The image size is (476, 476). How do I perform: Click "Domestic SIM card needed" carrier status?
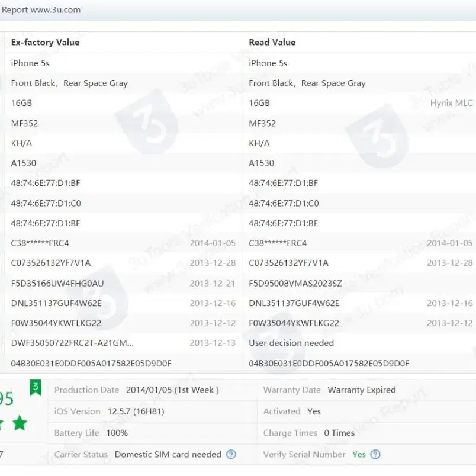coord(168,455)
